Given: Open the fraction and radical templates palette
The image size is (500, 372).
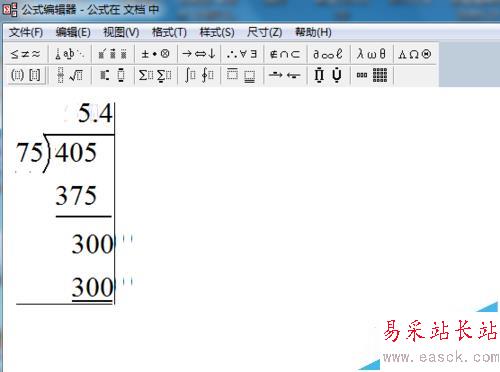Looking at the screenshot, I should 70,75.
